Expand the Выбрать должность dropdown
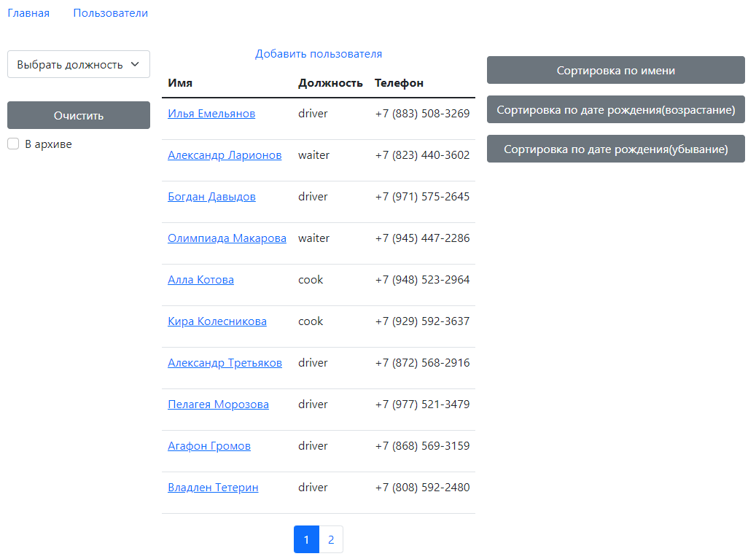 79,64
